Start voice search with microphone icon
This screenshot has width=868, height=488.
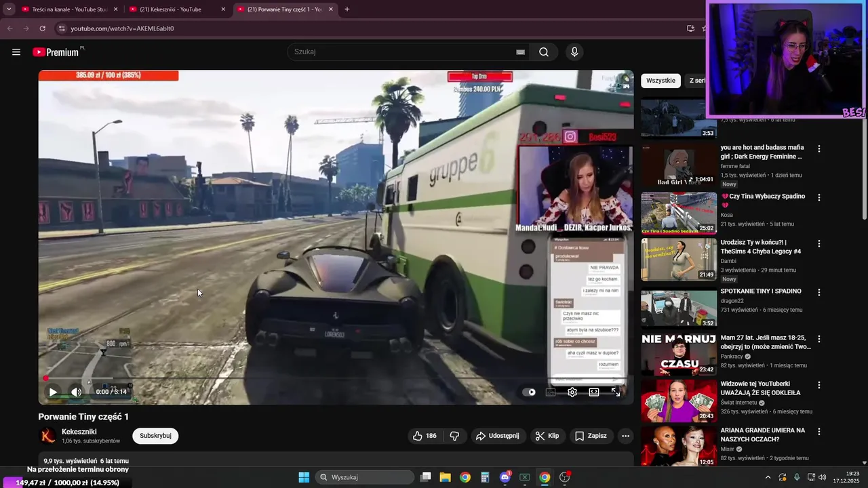(574, 52)
